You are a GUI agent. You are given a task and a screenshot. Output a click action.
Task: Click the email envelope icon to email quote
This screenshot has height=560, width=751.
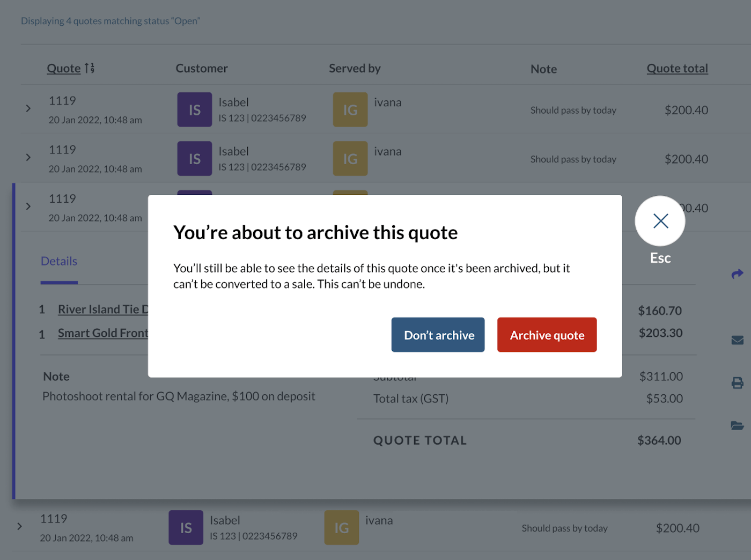coord(737,340)
